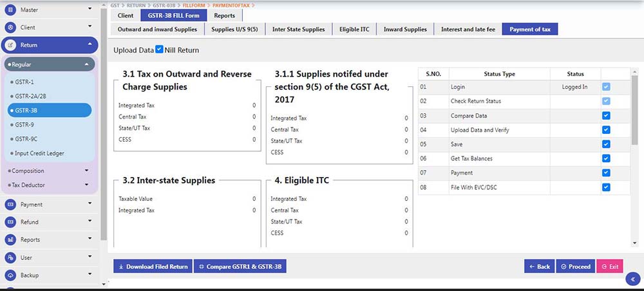Click the Backup sidebar icon
Viewport: 644px width, 291px height.
[x=10, y=275]
